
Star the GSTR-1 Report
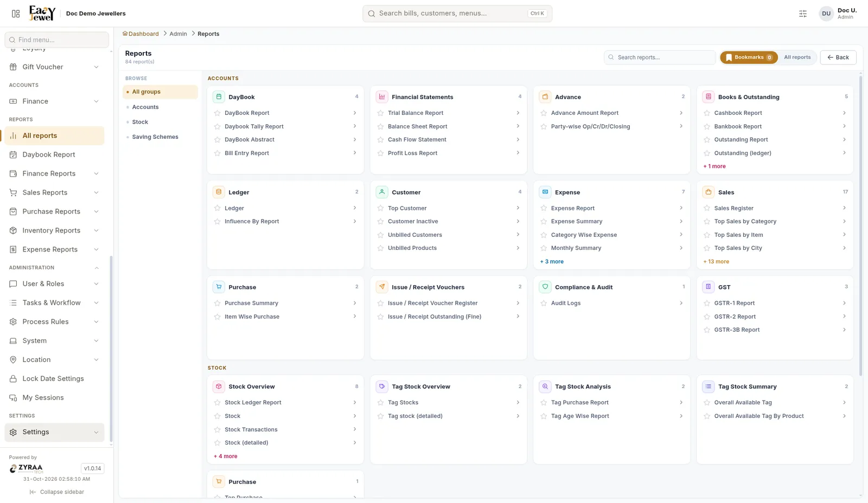(707, 303)
